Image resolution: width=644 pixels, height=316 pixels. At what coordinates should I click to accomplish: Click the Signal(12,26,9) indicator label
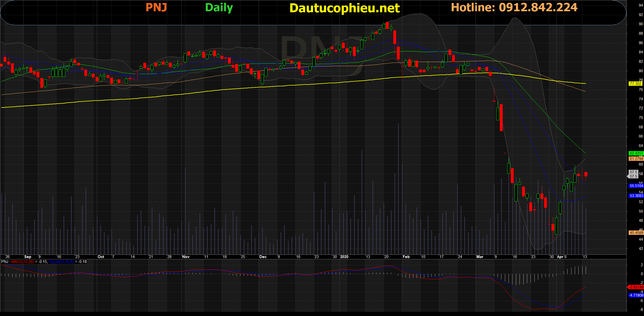[x=61, y=262]
